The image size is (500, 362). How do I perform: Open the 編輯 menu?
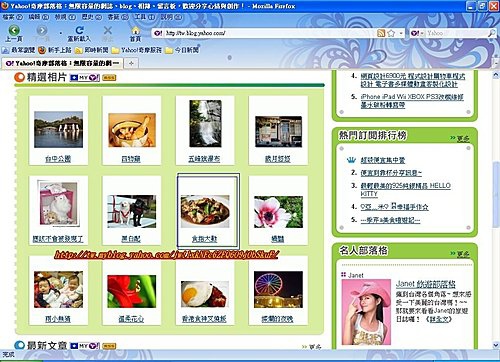pyautogui.click(x=39, y=16)
